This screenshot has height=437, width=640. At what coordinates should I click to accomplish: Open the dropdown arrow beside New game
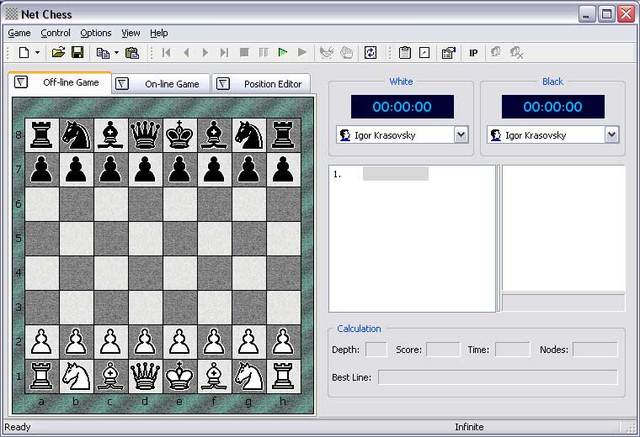[37, 53]
